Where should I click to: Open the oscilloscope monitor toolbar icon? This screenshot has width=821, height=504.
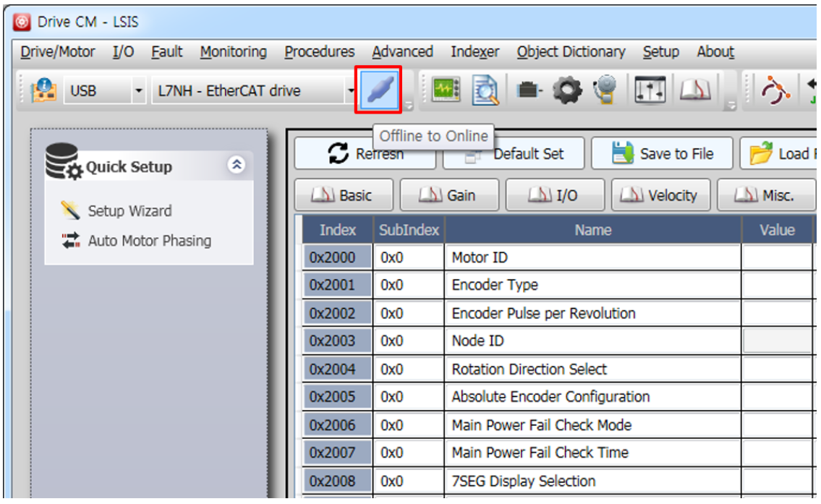(446, 90)
